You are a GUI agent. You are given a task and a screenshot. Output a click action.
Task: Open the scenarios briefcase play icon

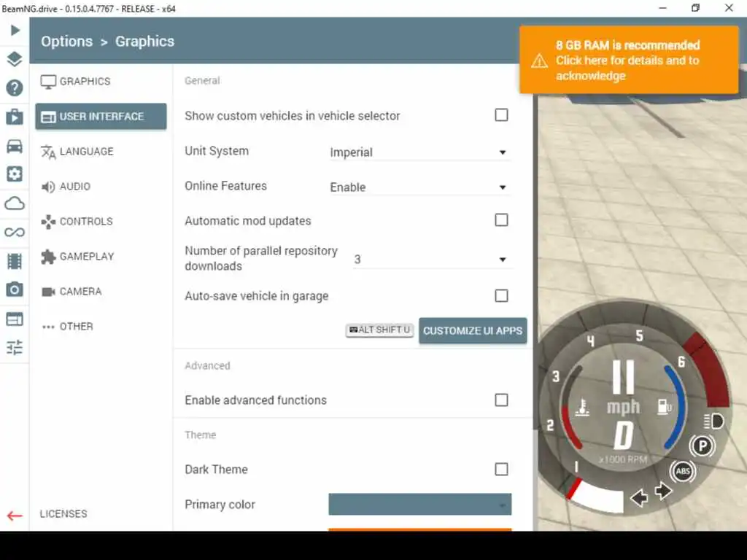[15, 117]
